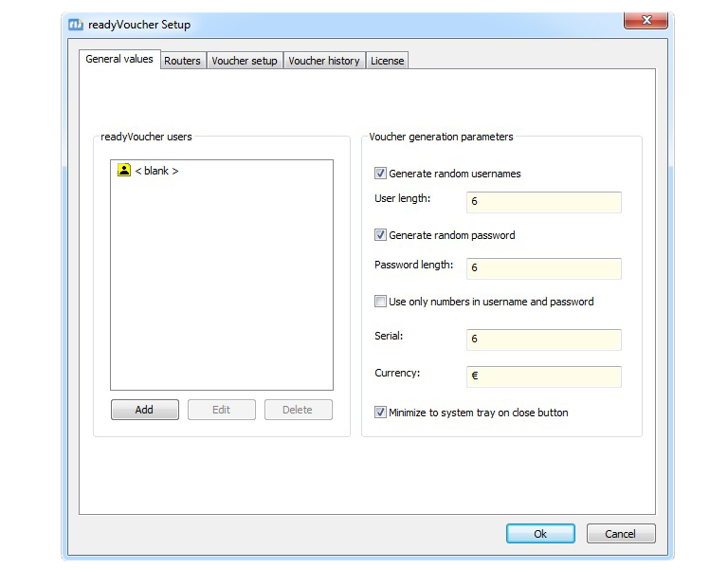
Task: Confirm settings with the Ok button
Action: pos(540,534)
